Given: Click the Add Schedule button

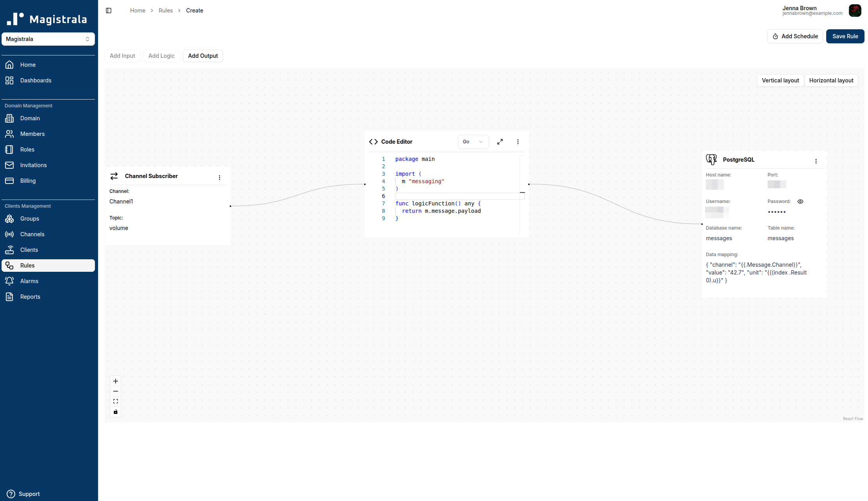Looking at the screenshot, I should [795, 36].
